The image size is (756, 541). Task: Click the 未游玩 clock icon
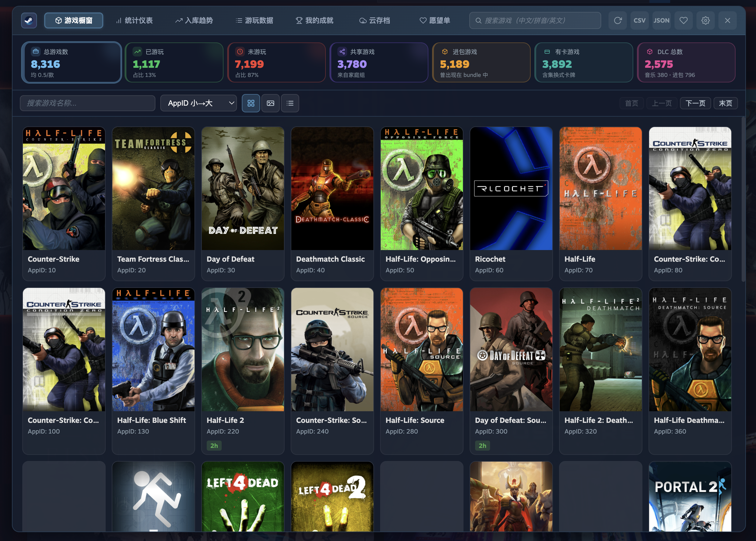pos(240,51)
